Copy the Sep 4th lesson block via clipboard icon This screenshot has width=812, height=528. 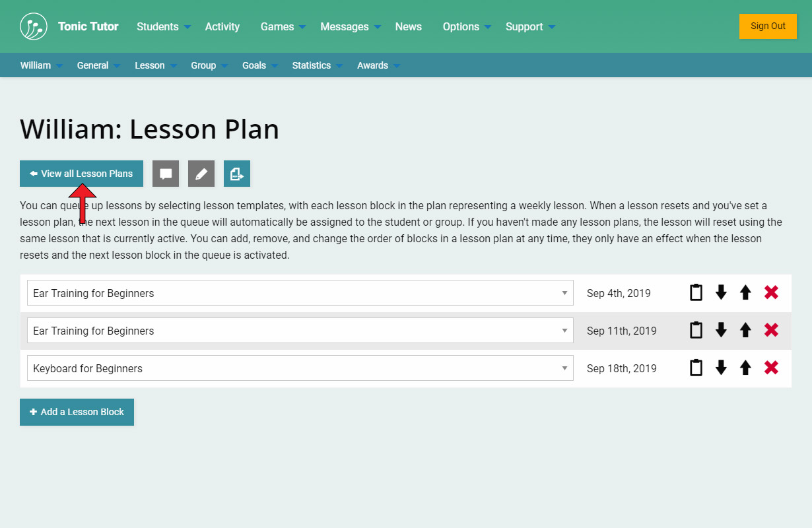pyautogui.click(x=696, y=292)
